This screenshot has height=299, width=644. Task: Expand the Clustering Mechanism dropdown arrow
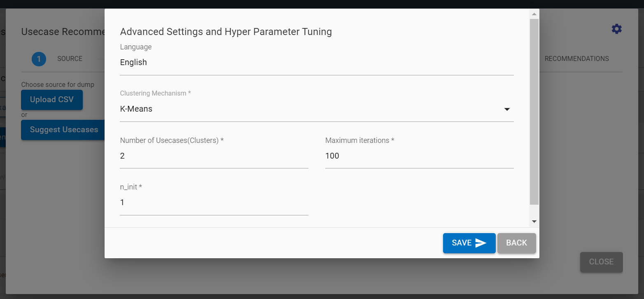tap(507, 109)
